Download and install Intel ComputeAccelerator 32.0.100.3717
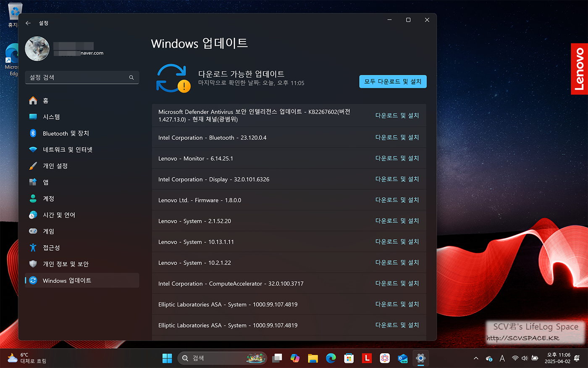 click(x=397, y=283)
